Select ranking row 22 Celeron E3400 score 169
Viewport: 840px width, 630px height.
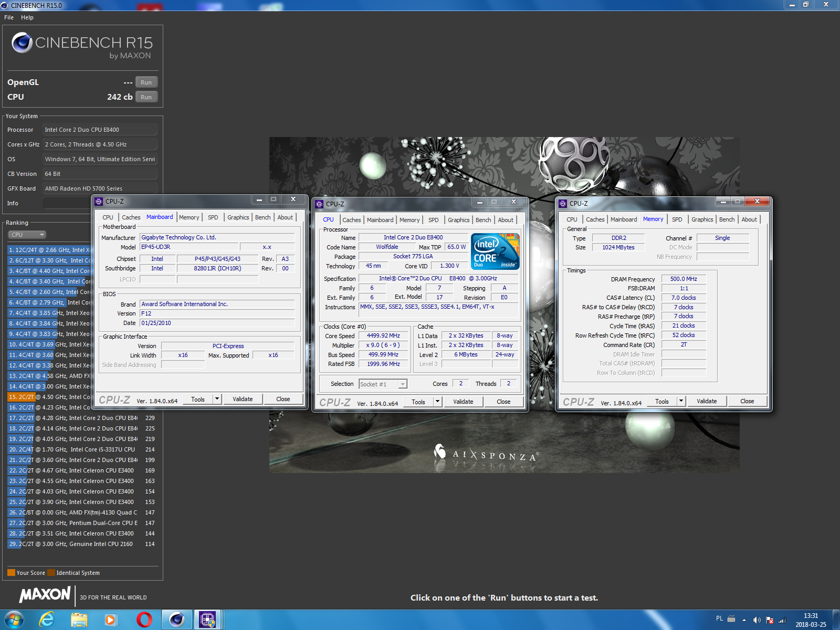[x=82, y=470]
